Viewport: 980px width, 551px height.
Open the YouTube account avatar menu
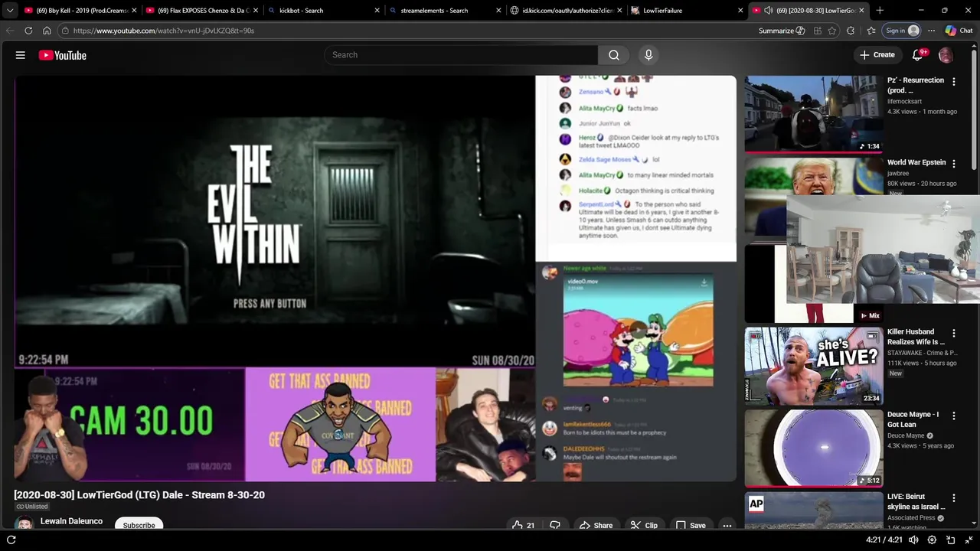(946, 55)
